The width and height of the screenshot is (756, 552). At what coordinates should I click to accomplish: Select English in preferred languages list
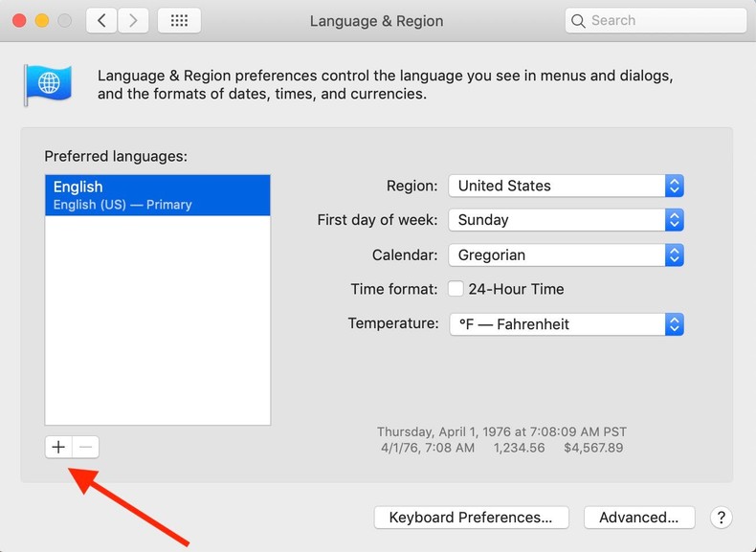point(158,195)
